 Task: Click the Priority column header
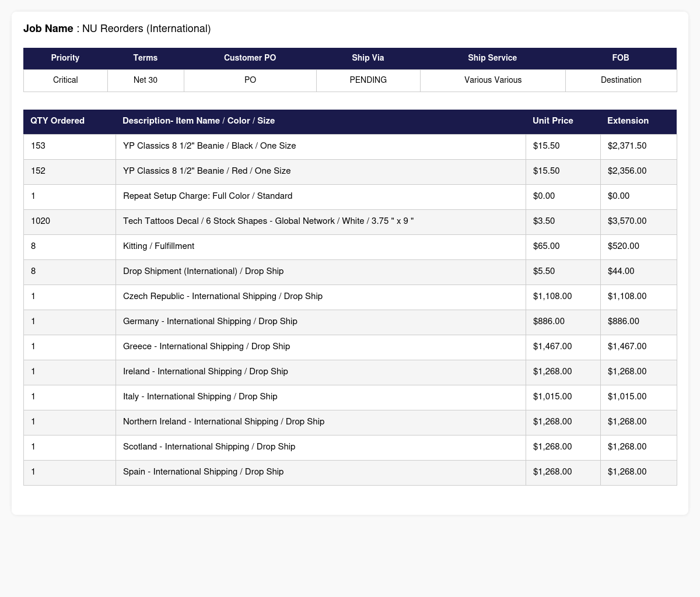point(65,58)
